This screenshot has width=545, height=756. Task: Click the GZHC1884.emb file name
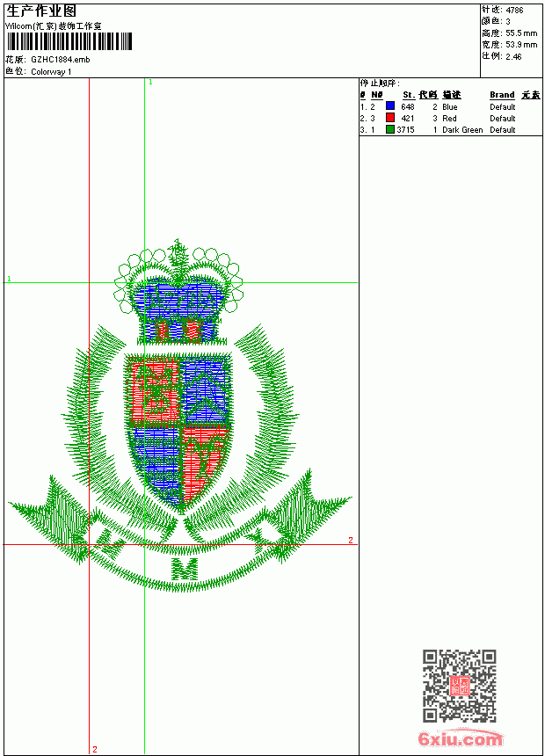[61, 60]
